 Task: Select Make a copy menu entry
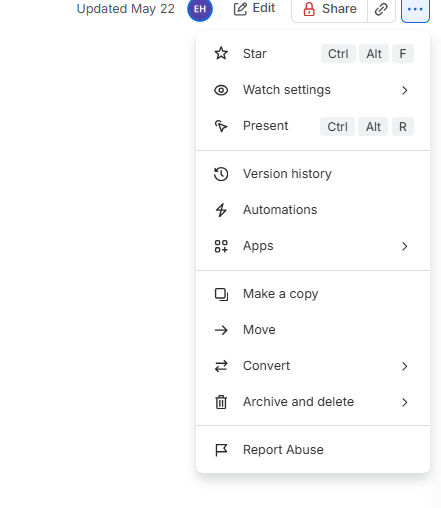click(313, 294)
